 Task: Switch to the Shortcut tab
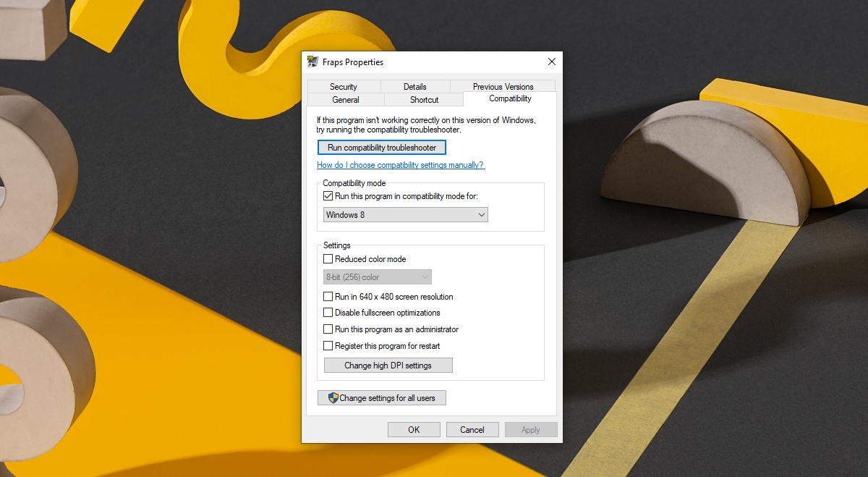[x=425, y=100]
